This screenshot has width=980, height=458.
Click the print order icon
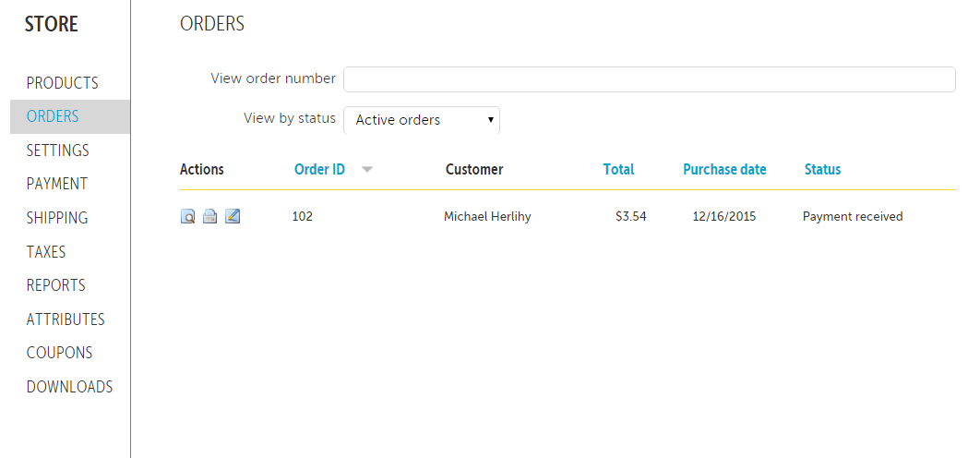point(210,217)
